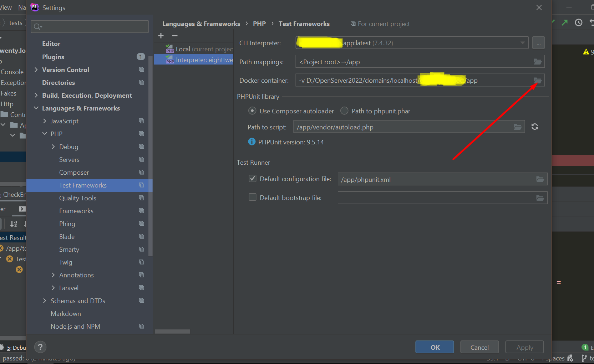Open CLI interpreters dialog via ellipsis button

[x=538, y=43]
